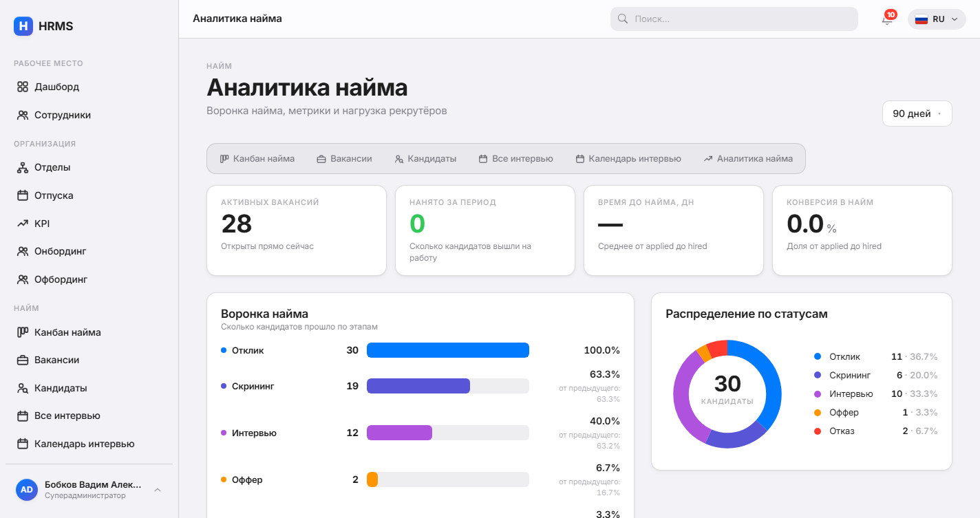Click the Оффбординг sidebar icon
The image size is (980, 518).
(x=23, y=279)
